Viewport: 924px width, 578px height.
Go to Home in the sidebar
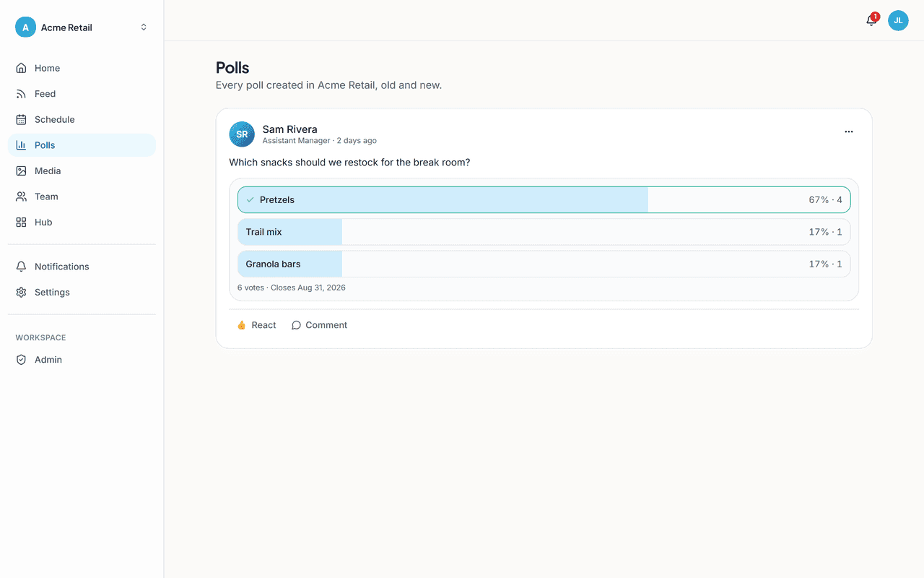click(82, 68)
